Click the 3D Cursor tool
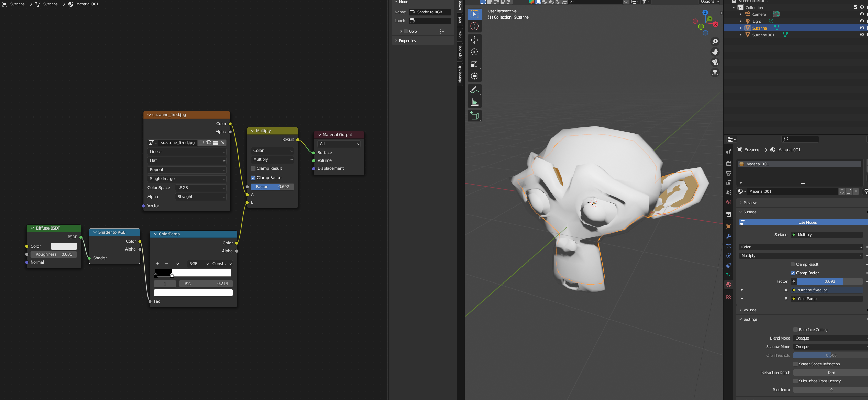The width and height of the screenshot is (868, 400). click(x=474, y=26)
